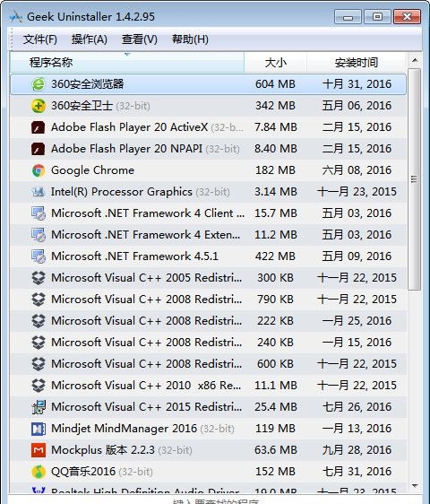Click the 360安全卫士 green plus icon

click(39, 106)
